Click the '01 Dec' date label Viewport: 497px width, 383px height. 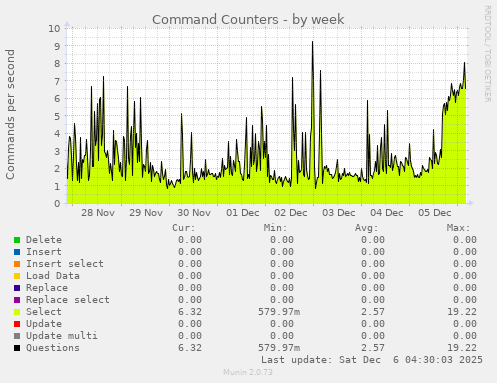point(243,213)
